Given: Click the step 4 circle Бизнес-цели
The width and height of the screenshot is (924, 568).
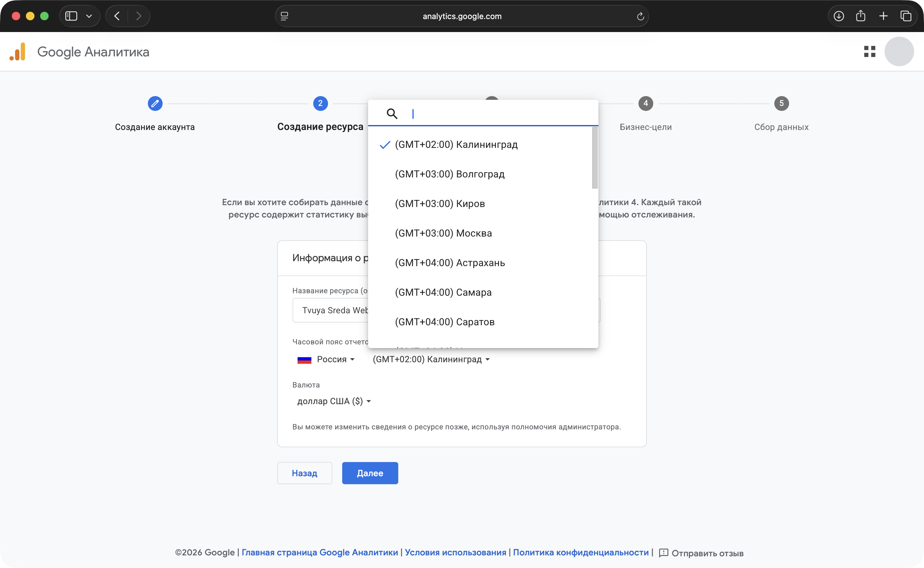Looking at the screenshot, I should click(646, 103).
